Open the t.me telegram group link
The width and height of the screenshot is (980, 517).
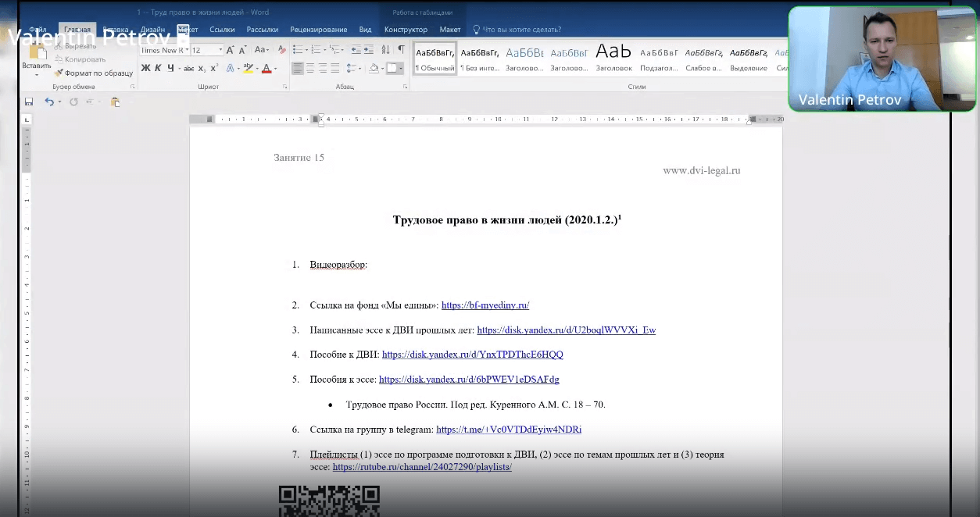[x=509, y=430]
